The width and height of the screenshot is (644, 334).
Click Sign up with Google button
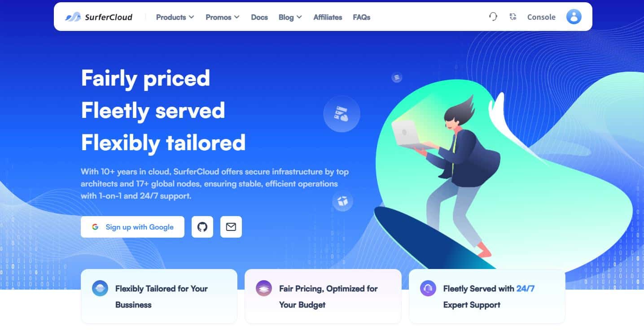[x=132, y=227]
